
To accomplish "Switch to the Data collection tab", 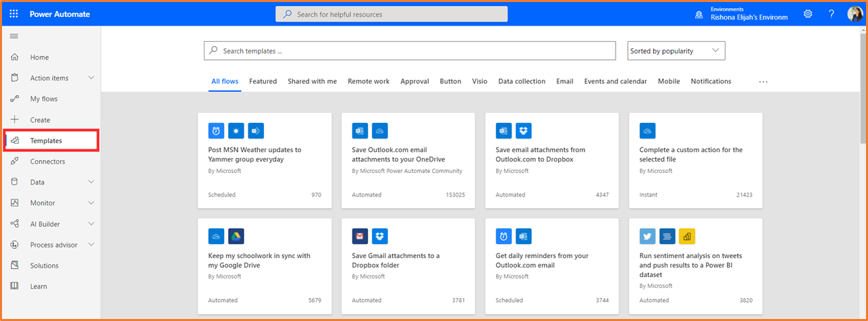I will 522,81.
